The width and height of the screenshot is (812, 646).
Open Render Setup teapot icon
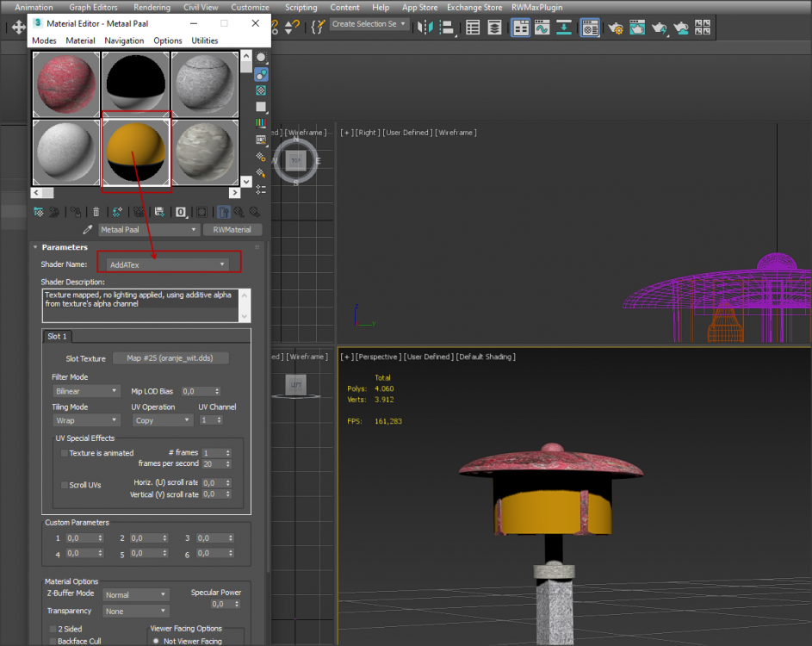[x=616, y=28]
